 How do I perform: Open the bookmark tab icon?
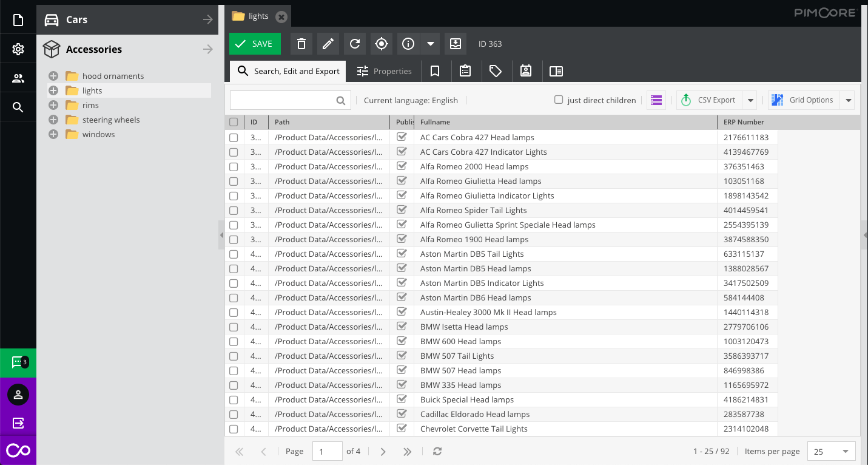[x=435, y=71]
